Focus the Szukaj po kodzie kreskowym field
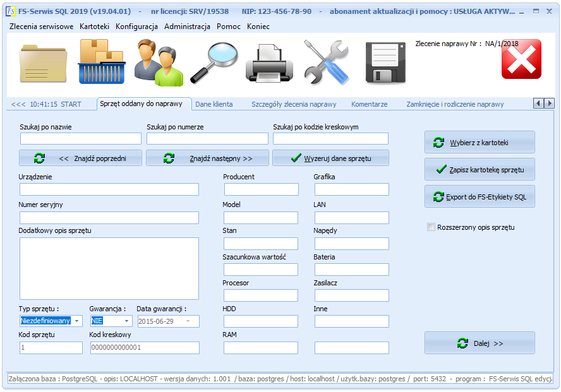This screenshot has height=392, width=561. [x=330, y=139]
